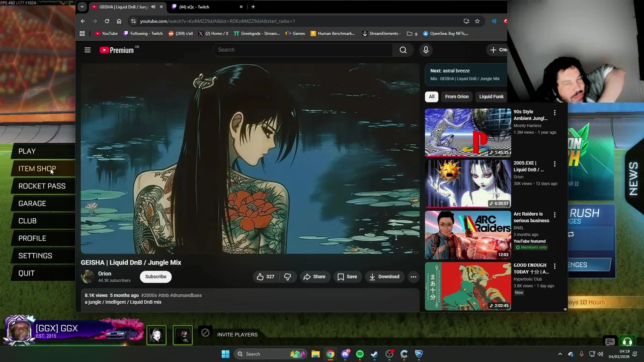The height and width of the screenshot is (362, 644).
Task: Open a new Chrome tab
Action: click(x=253, y=7)
